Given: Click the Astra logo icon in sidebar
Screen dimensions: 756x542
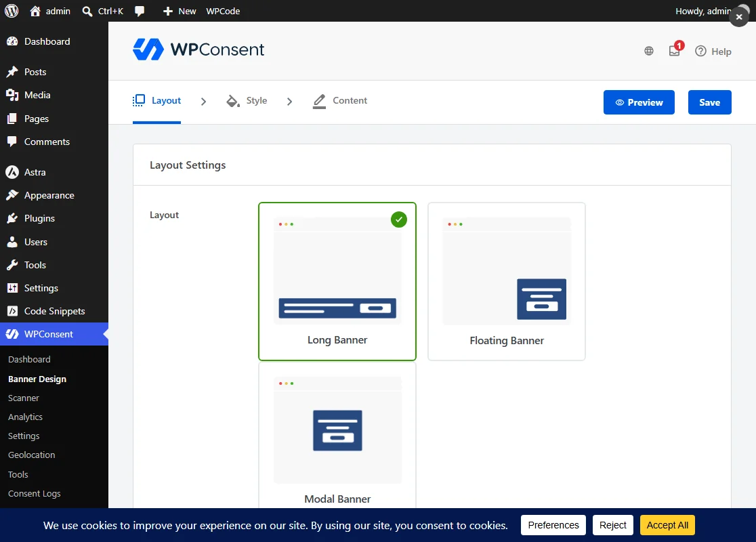Looking at the screenshot, I should point(13,172).
